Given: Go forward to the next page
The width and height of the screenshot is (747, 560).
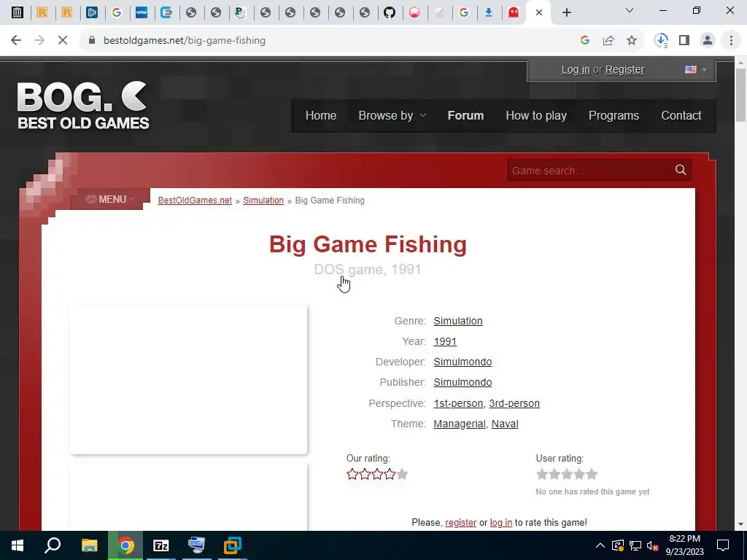Looking at the screenshot, I should (x=39, y=41).
